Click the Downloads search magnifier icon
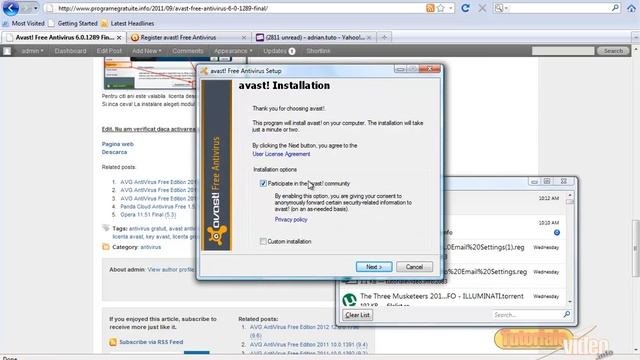640x360 pixels. 567,314
